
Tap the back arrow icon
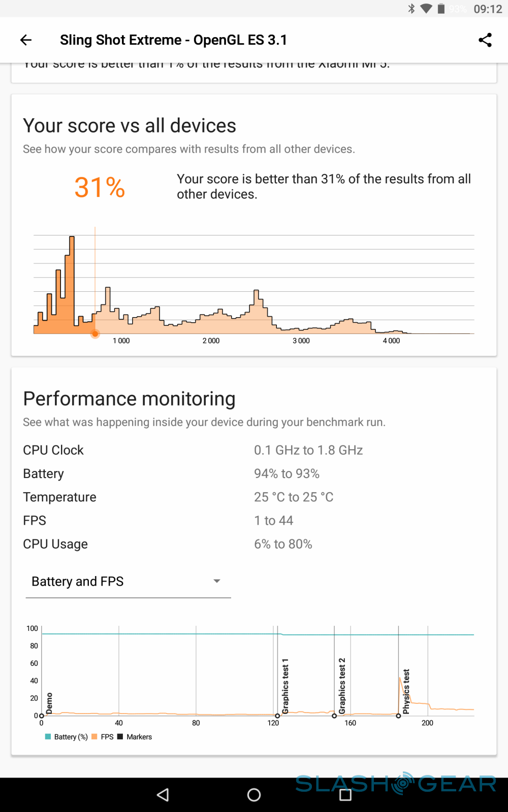coord(26,40)
